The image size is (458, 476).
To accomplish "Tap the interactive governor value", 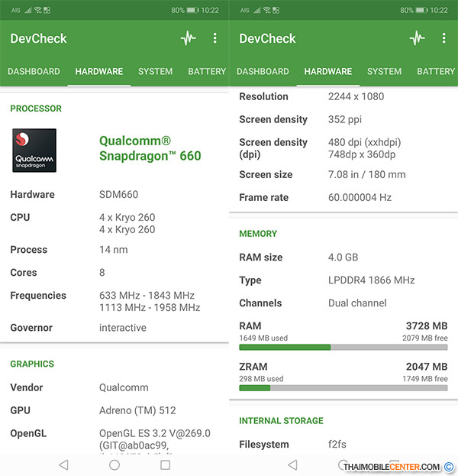I will (123, 328).
